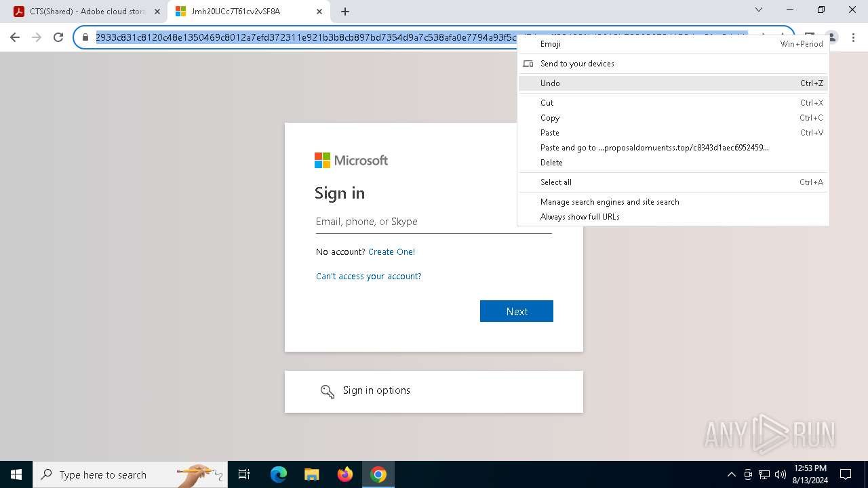Click the tray icon left of network
This screenshot has height=488, width=868.
pyautogui.click(x=748, y=474)
